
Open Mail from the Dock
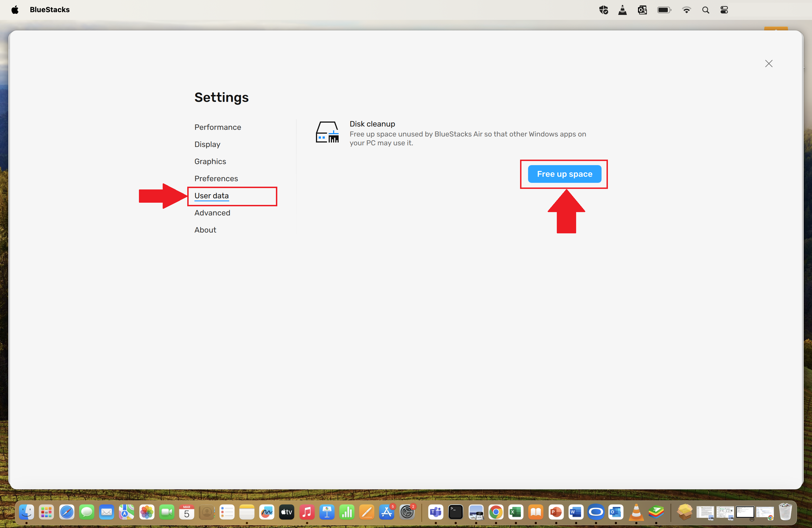(106, 512)
